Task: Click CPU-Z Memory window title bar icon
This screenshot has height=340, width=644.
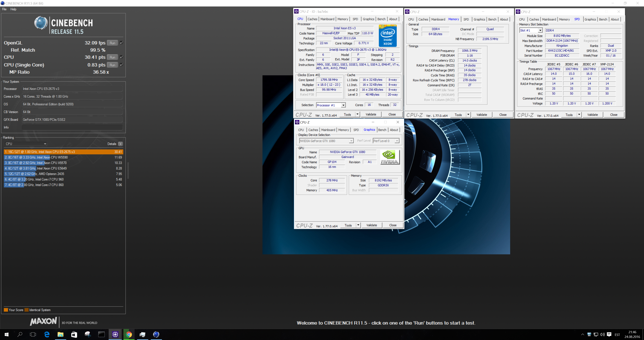Action: (x=407, y=12)
